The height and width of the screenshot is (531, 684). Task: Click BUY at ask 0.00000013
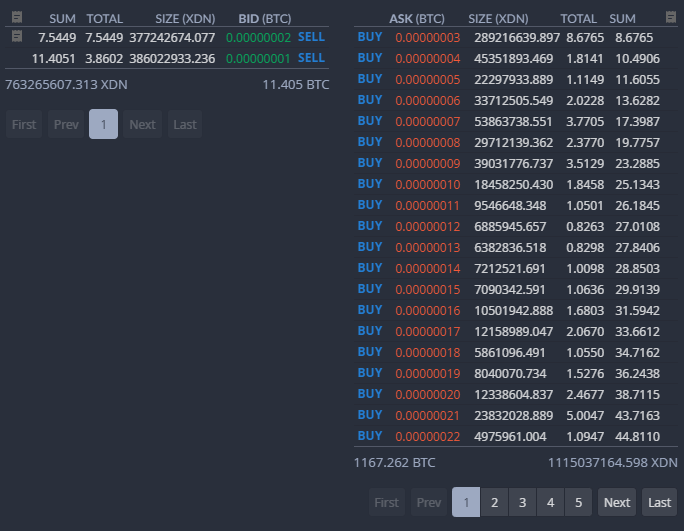click(370, 247)
